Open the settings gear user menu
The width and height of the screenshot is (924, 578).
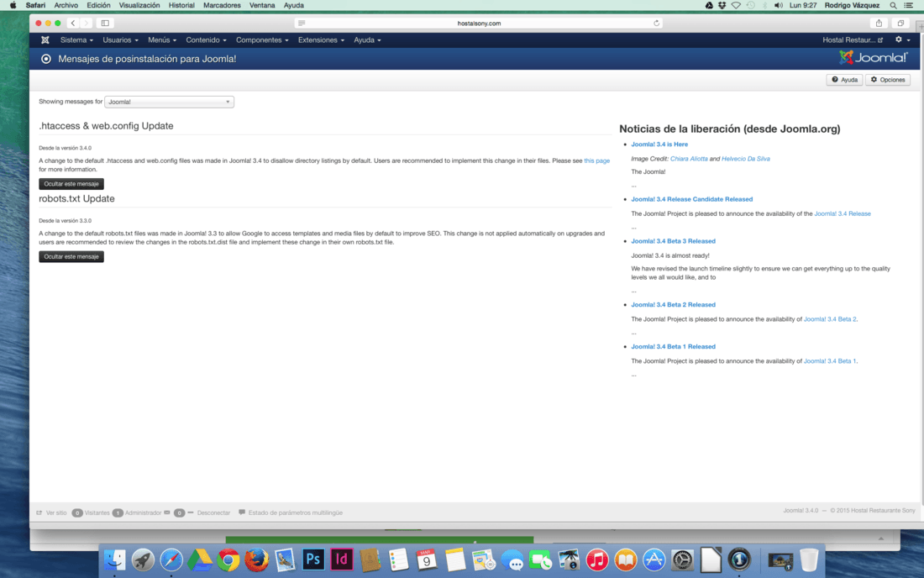click(902, 40)
